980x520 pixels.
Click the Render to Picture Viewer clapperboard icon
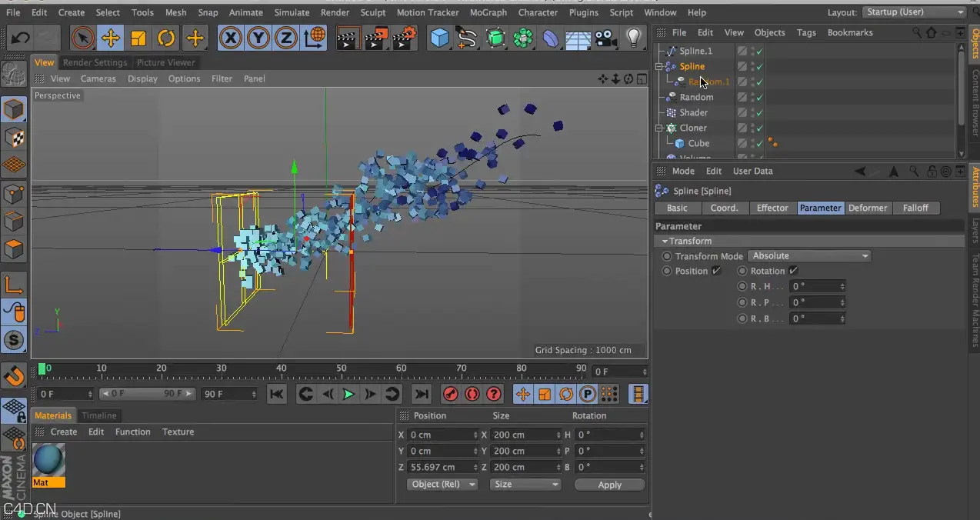click(376, 38)
